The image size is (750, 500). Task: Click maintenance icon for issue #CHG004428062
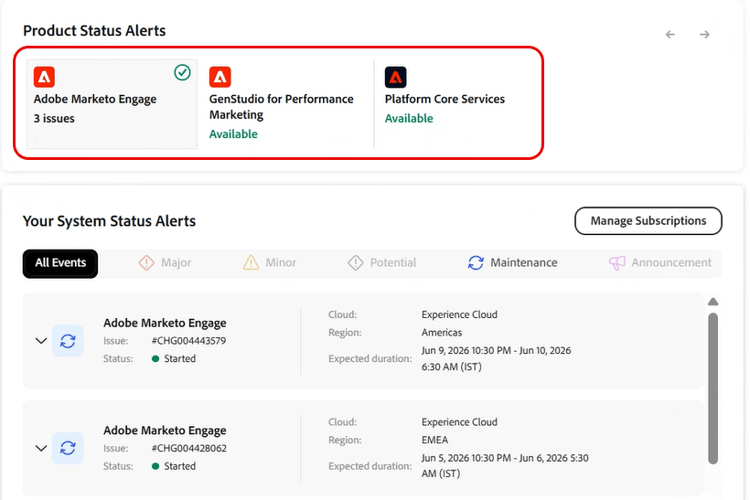[68, 448]
